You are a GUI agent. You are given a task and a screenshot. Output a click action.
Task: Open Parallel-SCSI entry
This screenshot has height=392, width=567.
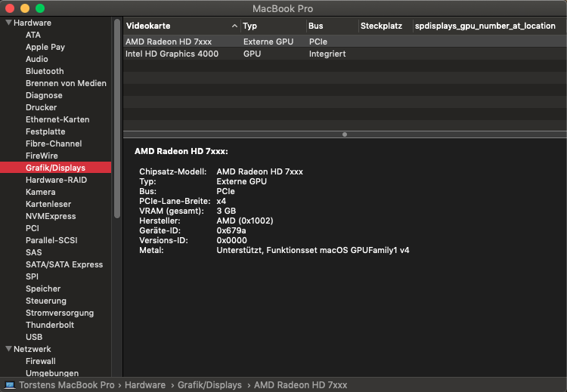coord(51,240)
